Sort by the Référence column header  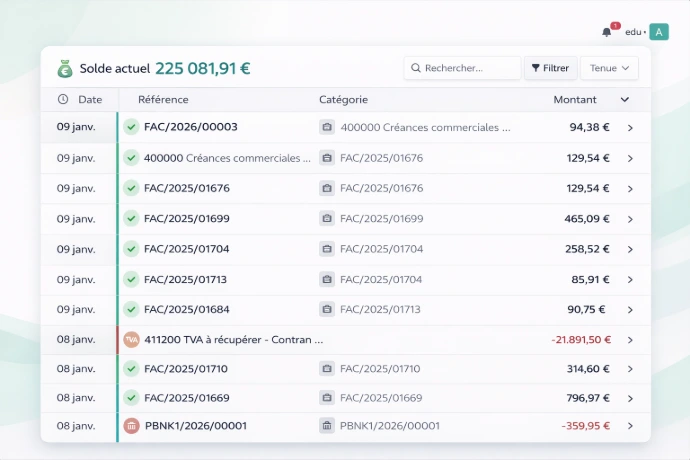click(163, 100)
